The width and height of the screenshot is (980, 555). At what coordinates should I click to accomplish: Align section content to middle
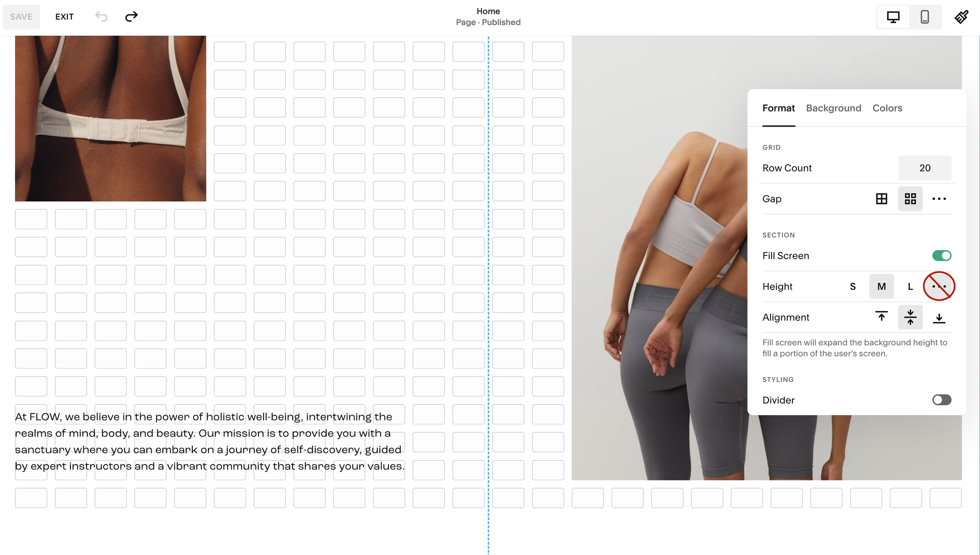coord(910,317)
